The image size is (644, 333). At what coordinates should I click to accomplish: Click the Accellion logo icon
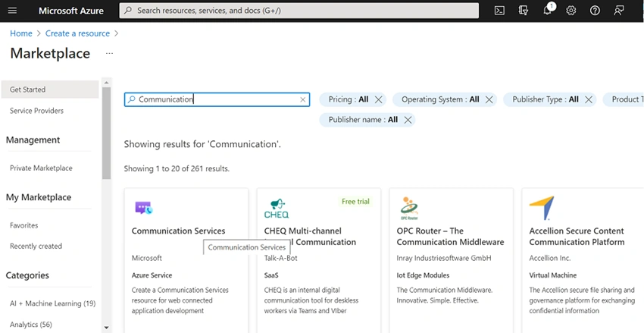coord(542,208)
